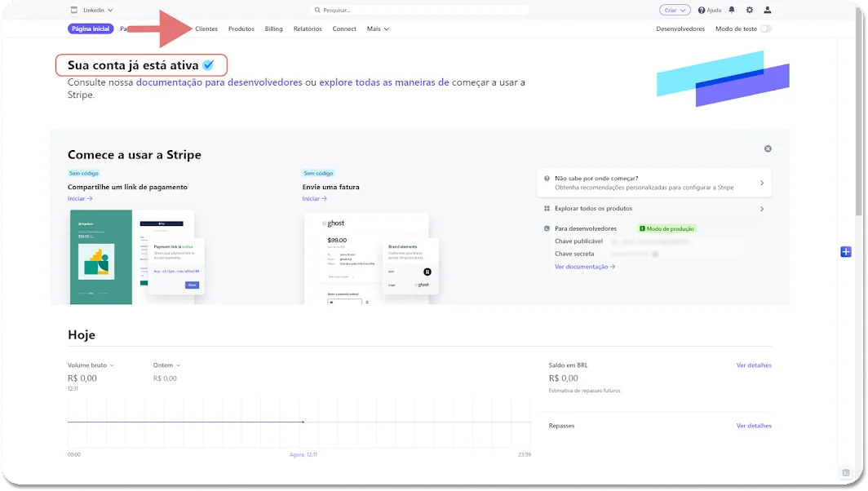Open the Billing tab

click(273, 29)
